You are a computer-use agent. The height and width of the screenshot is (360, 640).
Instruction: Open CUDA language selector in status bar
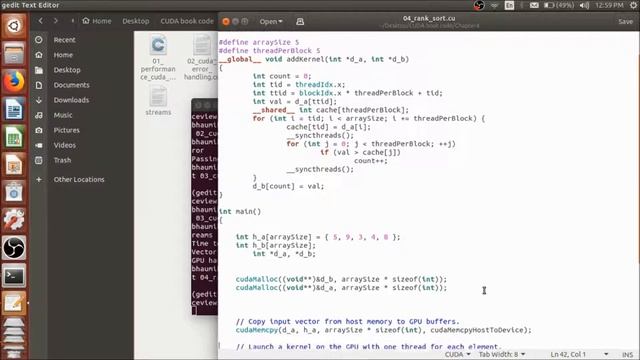458,354
